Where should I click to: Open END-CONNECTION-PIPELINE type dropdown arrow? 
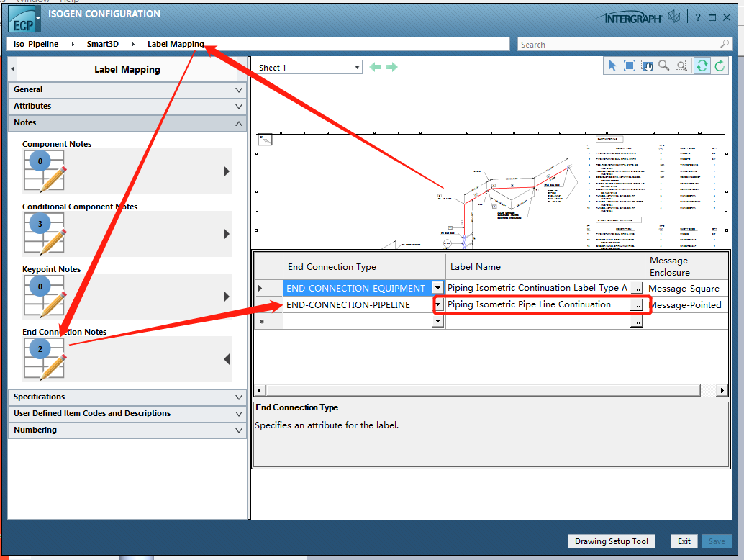coord(438,304)
